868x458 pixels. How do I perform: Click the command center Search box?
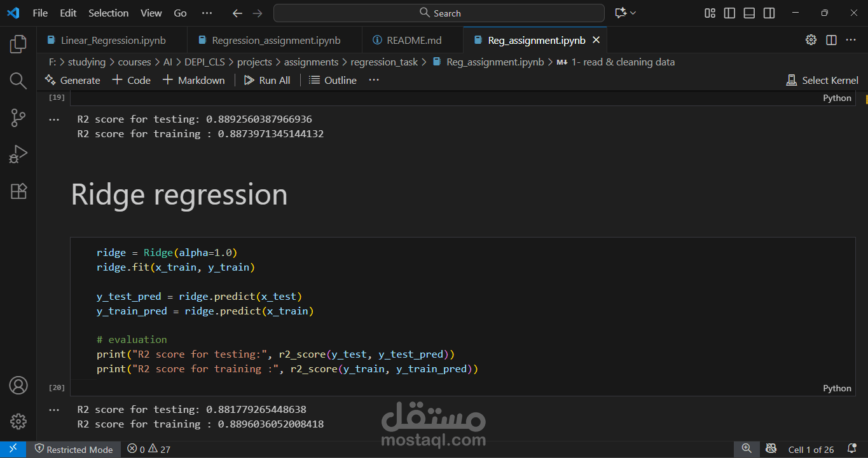coord(439,13)
